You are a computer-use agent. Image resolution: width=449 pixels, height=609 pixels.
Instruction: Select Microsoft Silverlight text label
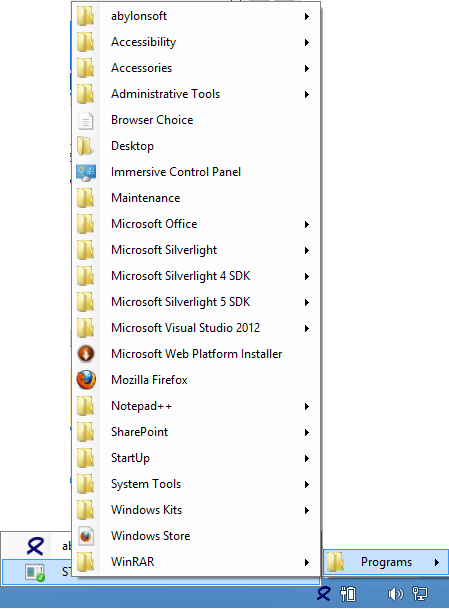click(x=164, y=250)
